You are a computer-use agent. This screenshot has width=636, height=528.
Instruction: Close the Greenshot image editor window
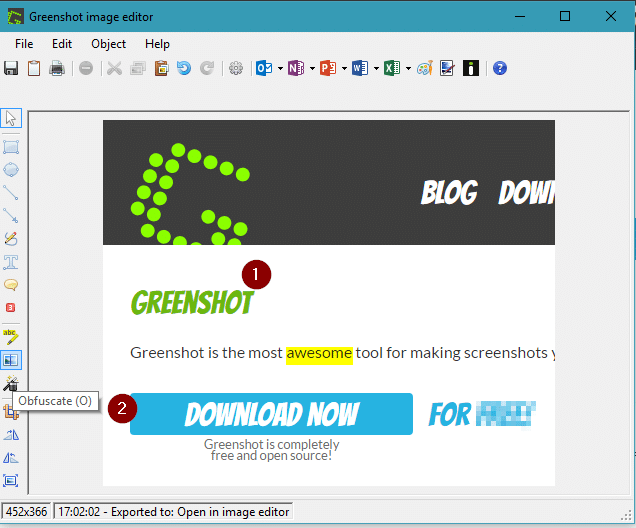(x=611, y=16)
